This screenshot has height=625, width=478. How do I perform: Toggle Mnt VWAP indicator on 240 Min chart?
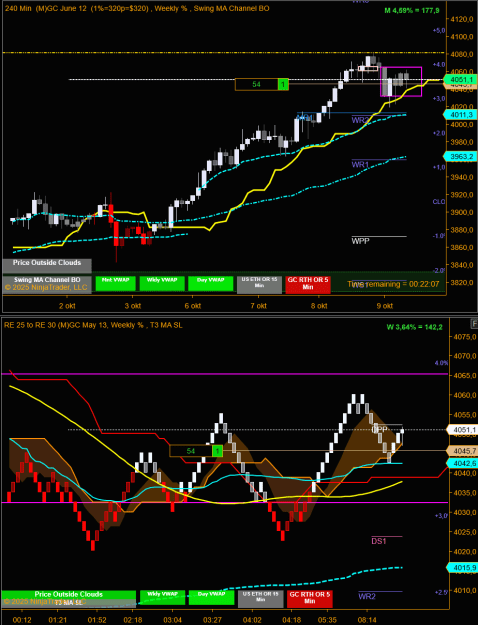coord(115,284)
